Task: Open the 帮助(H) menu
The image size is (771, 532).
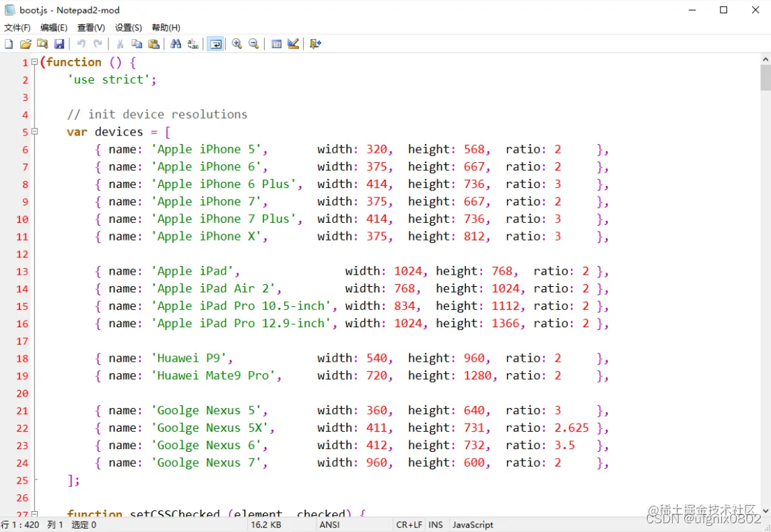Action: point(166,28)
